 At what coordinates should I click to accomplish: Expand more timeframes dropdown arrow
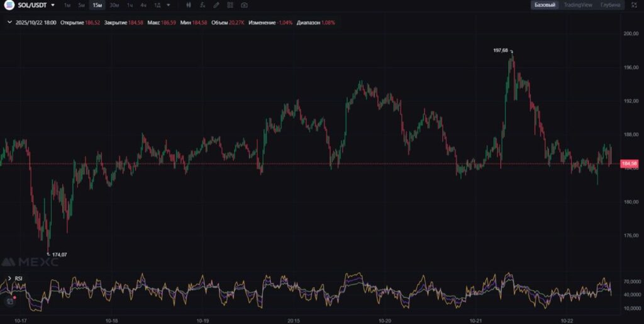(169, 5)
